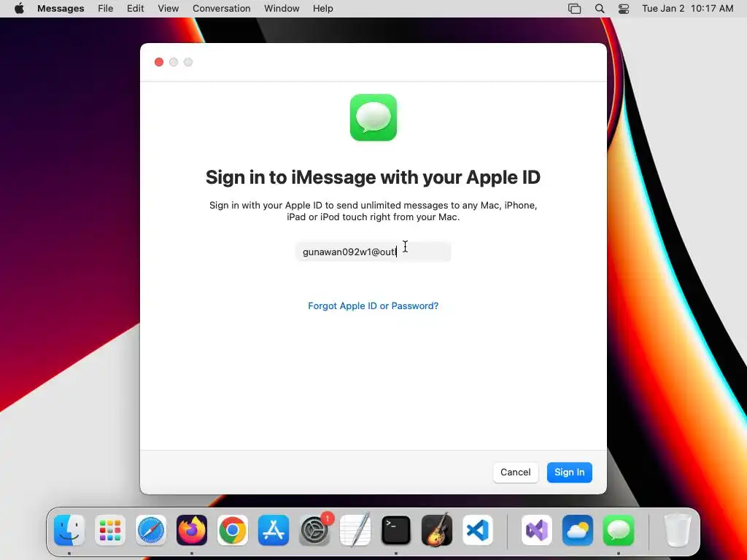747x560 pixels.
Task: Open System Preferences from the Dock
Action: pyautogui.click(x=314, y=530)
